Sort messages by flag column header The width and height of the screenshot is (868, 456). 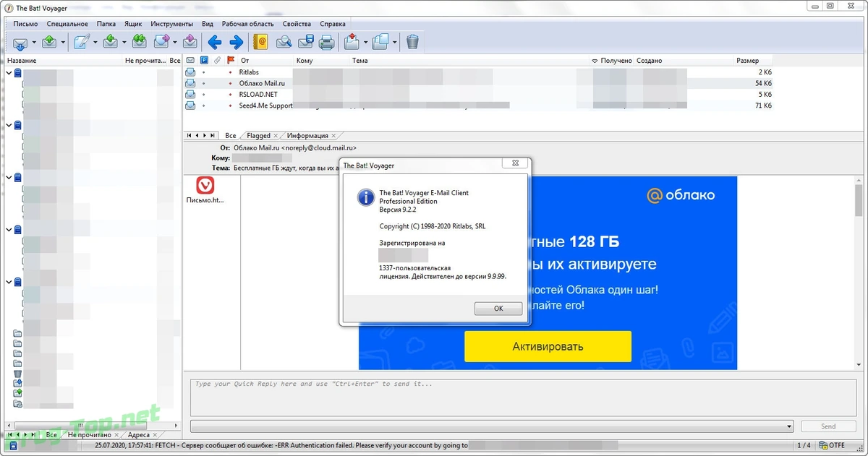(x=231, y=61)
